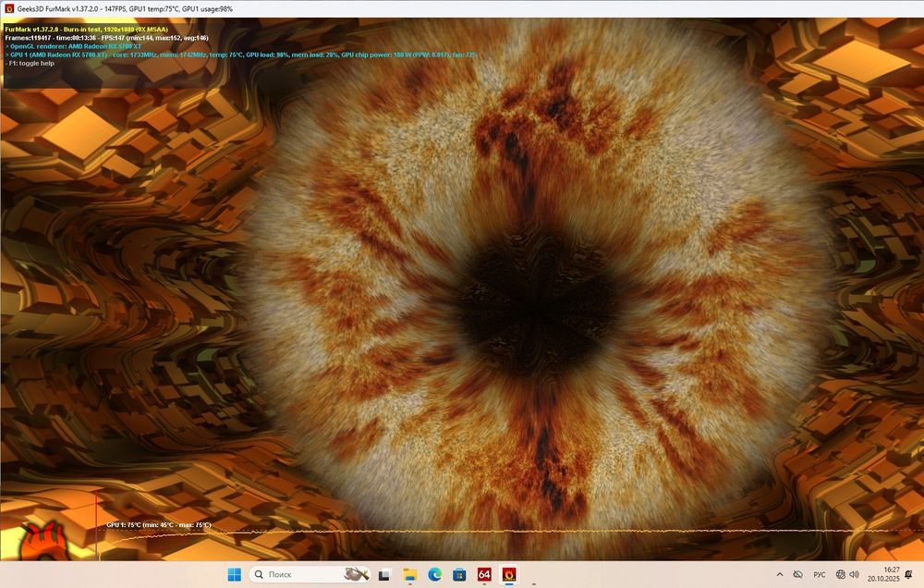
Task: Open Microsoft Store from the taskbar
Action: point(459,574)
